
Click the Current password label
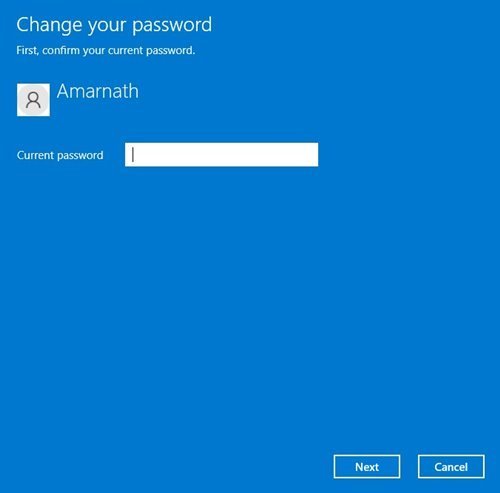[x=60, y=155]
